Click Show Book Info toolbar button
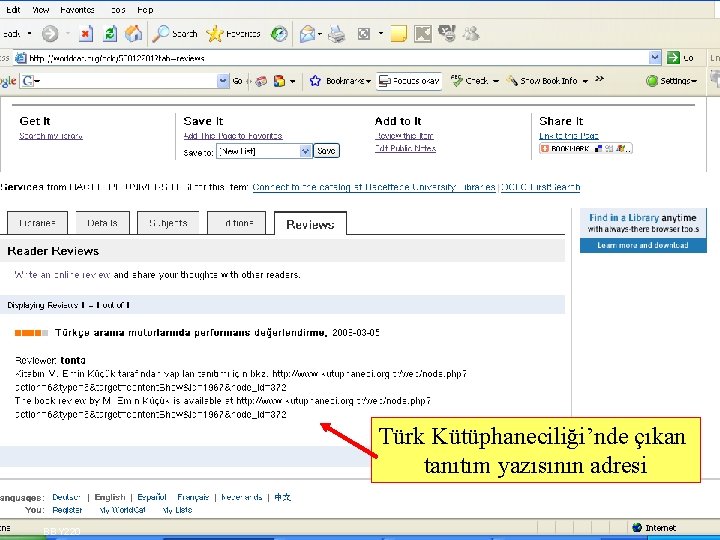The image size is (720, 540). pos(542,81)
